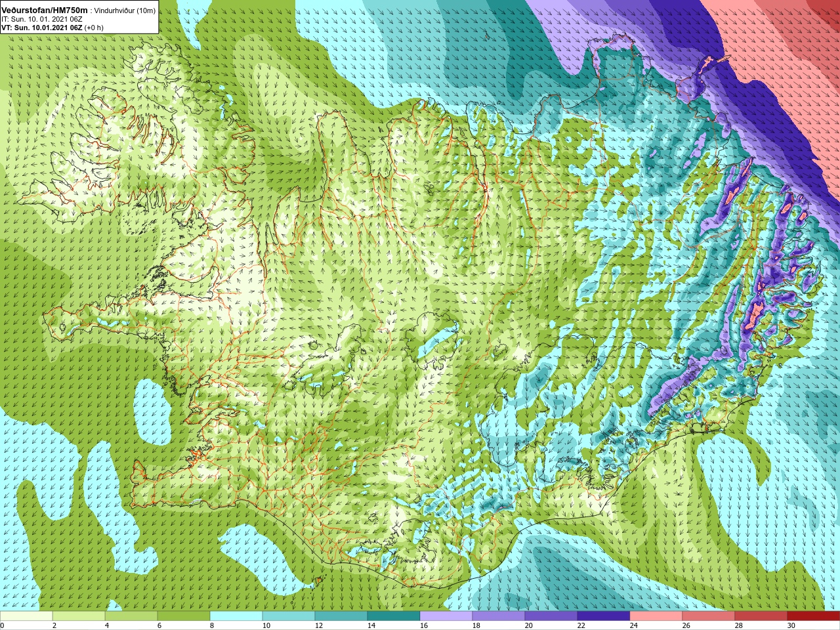Select the 20–22 purple legend swatch
Screen dimensions: 840x630
[x=551, y=616]
